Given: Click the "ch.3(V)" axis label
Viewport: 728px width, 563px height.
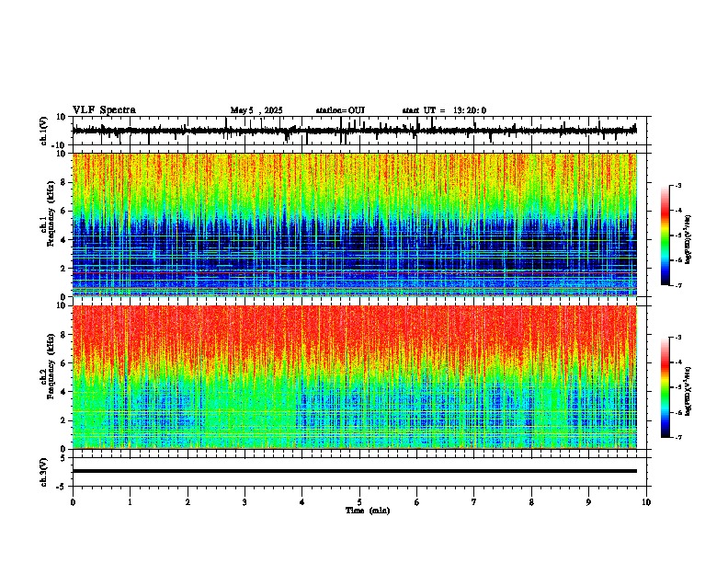Looking at the screenshot, I should tap(44, 472).
